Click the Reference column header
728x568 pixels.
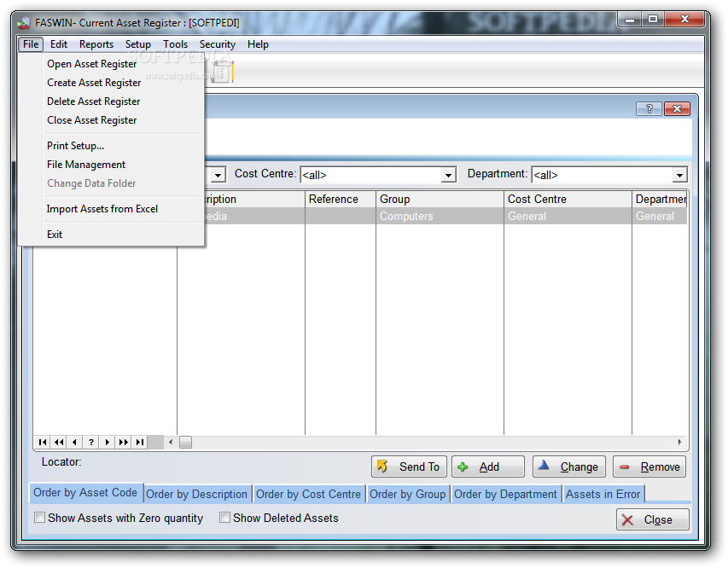click(x=341, y=199)
